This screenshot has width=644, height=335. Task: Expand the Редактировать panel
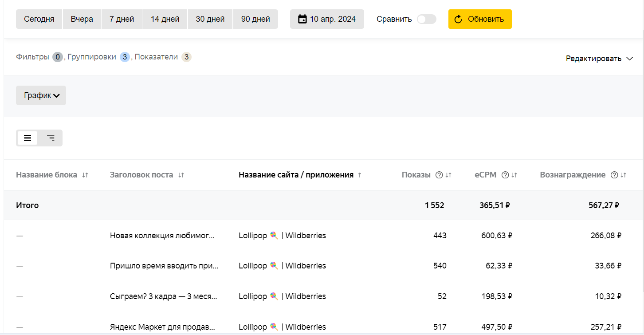pos(599,59)
